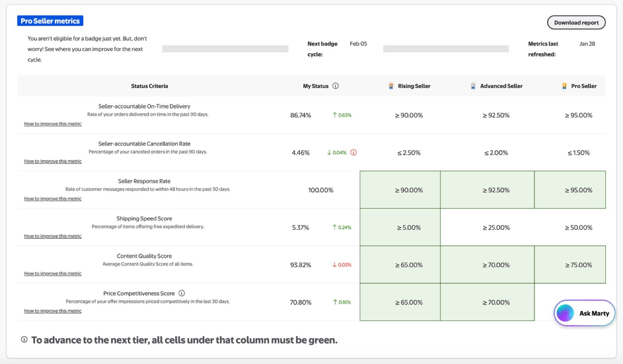Click the Pro Seller badge icon
The width and height of the screenshot is (623, 364).
coord(564,86)
